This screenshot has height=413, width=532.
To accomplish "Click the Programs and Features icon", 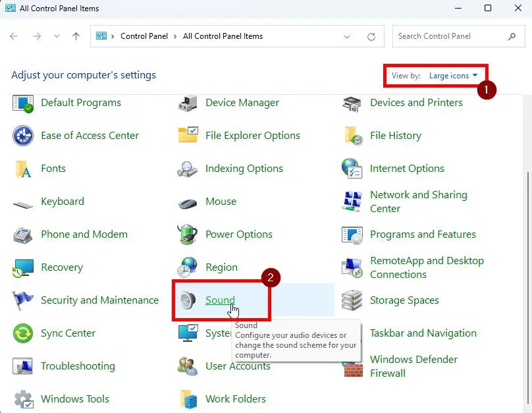I will (352, 235).
